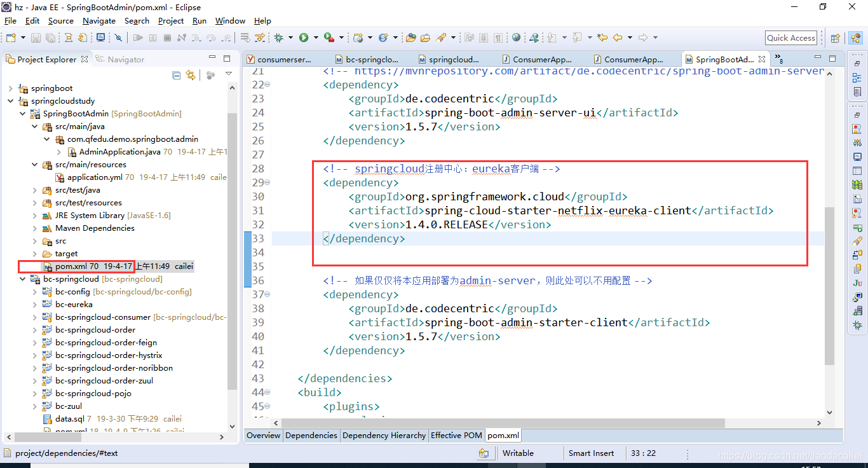Click the Terminate debug icon
868x468 pixels.
point(167,38)
